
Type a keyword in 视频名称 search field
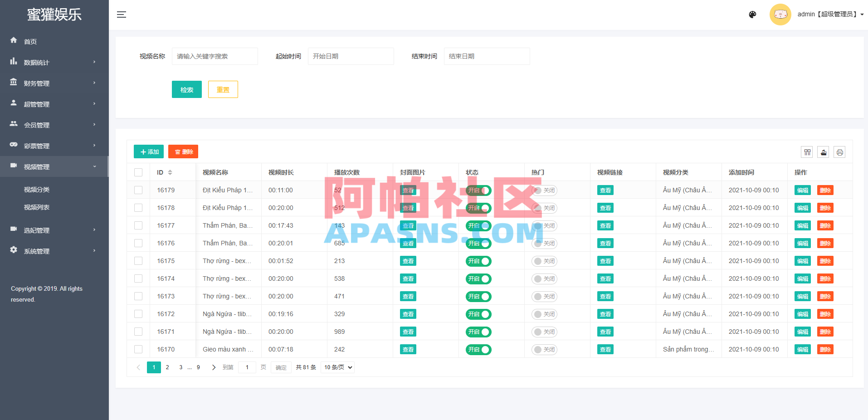215,56
